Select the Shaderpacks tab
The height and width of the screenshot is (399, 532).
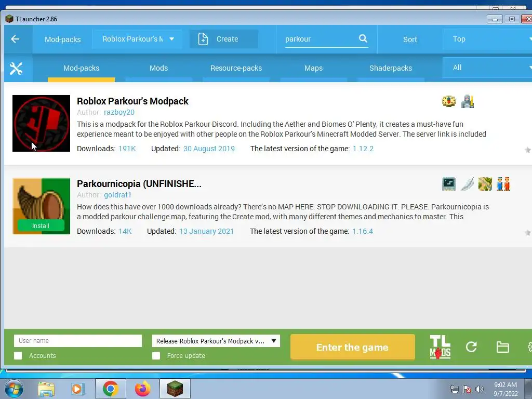pos(391,68)
